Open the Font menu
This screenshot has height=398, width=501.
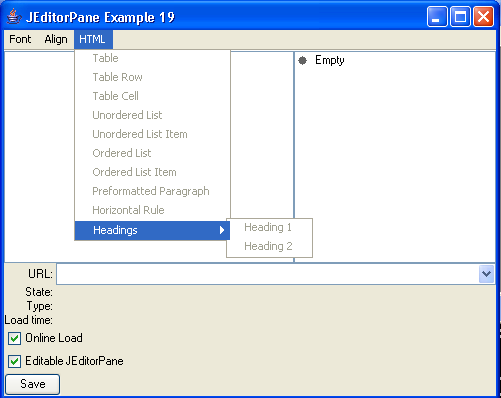point(20,39)
